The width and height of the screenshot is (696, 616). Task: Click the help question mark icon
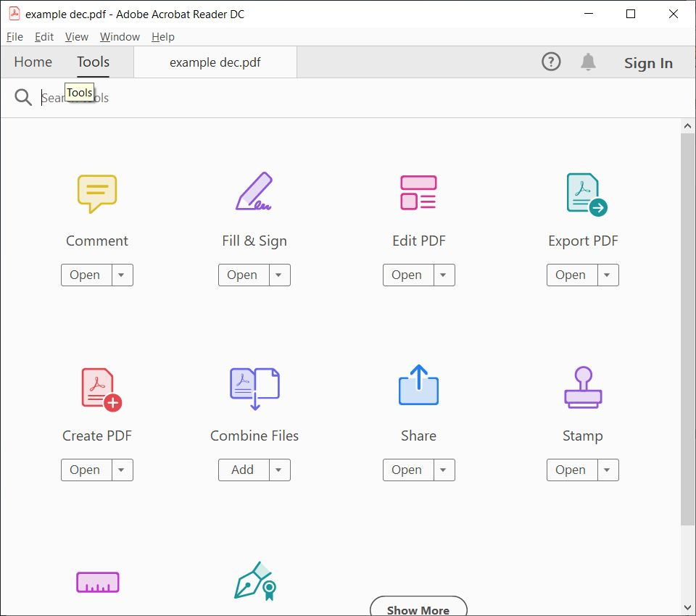[551, 62]
